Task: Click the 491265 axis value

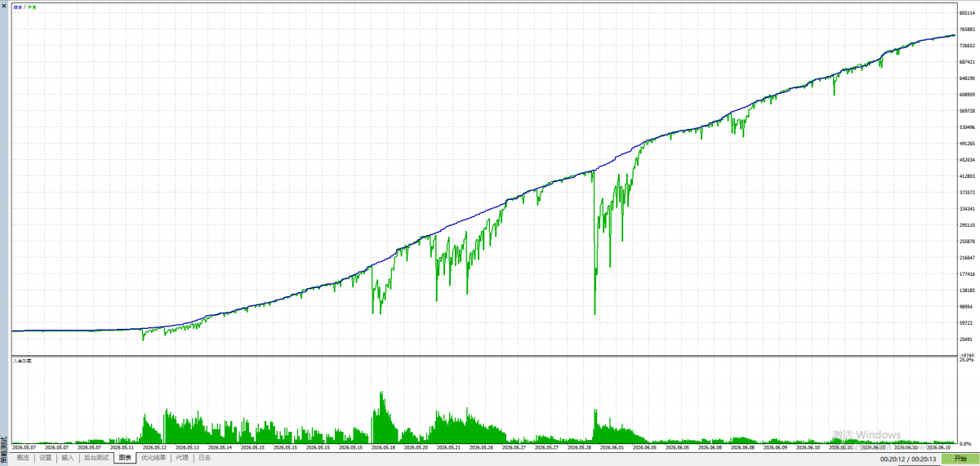Action: click(x=968, y=144)
